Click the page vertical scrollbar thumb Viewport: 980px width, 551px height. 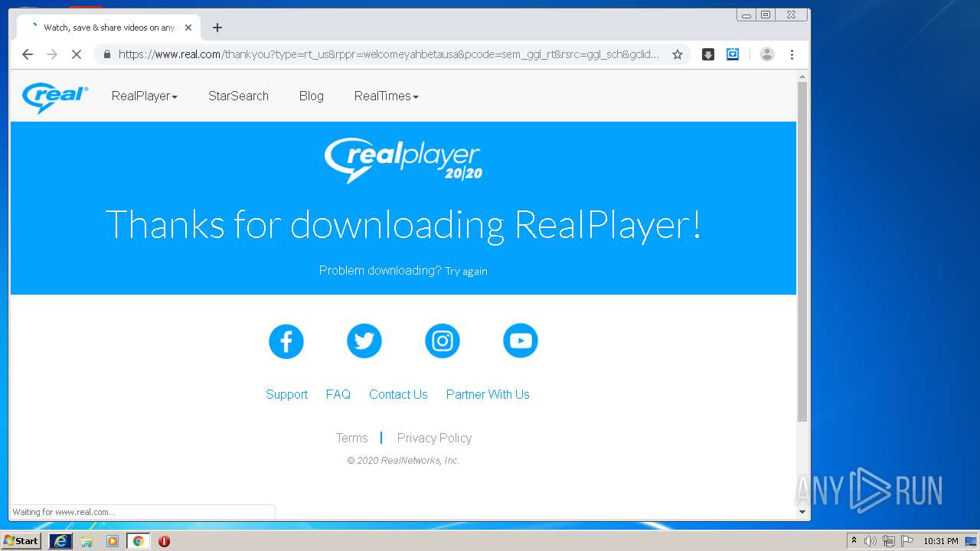click(802, 251)
